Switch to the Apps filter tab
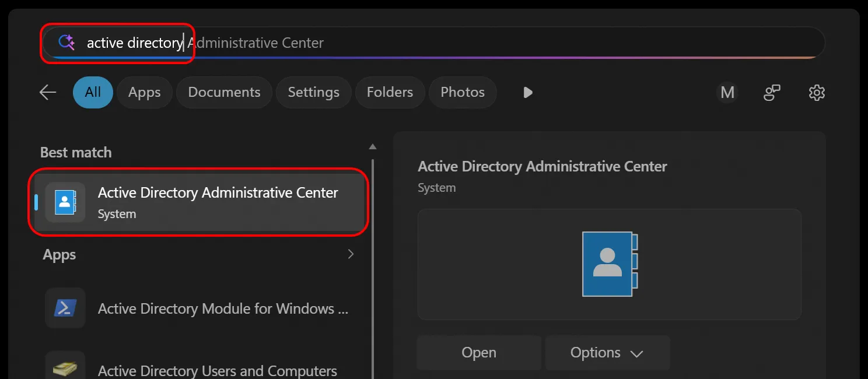 pos(144,92)
